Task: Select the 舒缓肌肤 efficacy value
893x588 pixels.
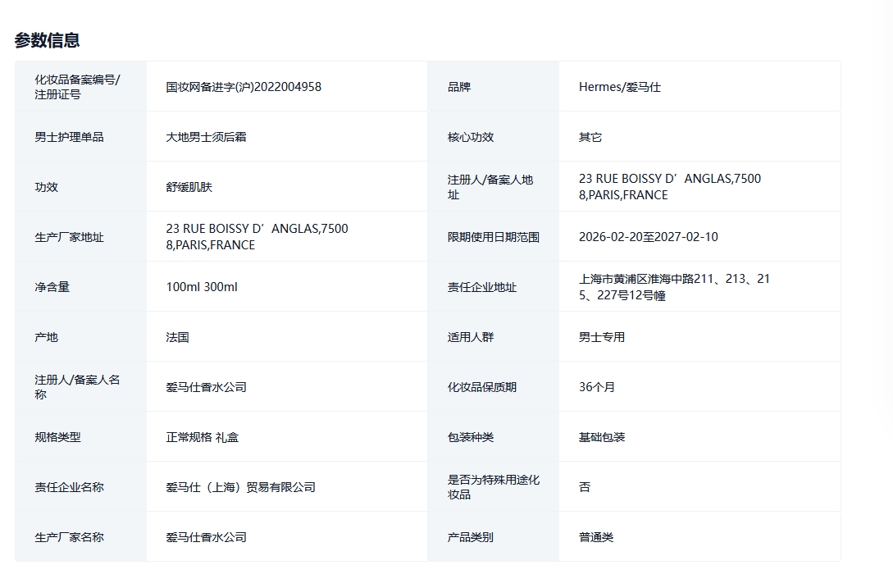Action: click(x=189, y=187)
